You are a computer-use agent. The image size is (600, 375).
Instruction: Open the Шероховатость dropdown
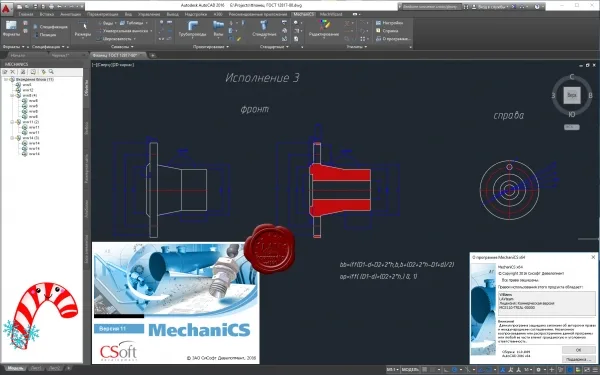click(x=116, y=39)
